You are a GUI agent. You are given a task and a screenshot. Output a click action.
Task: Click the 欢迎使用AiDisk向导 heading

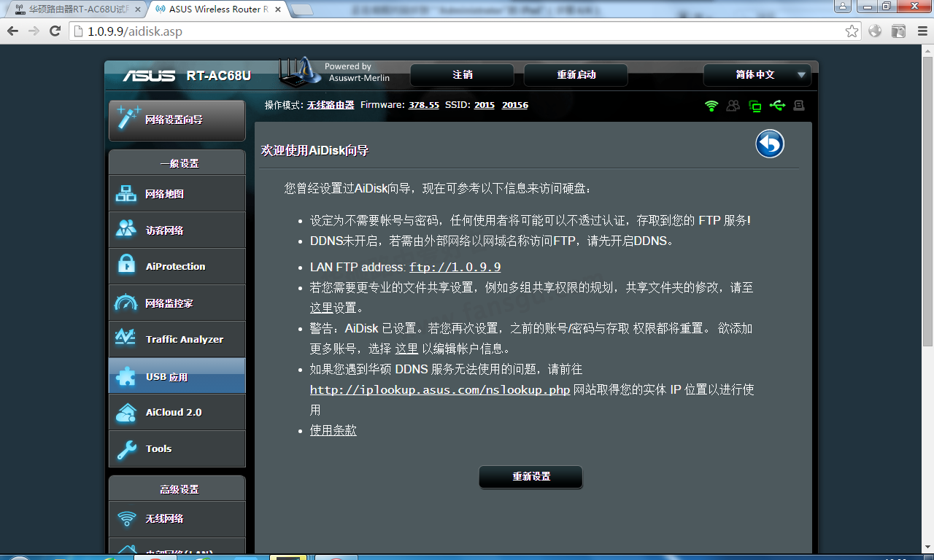point(315,150)
